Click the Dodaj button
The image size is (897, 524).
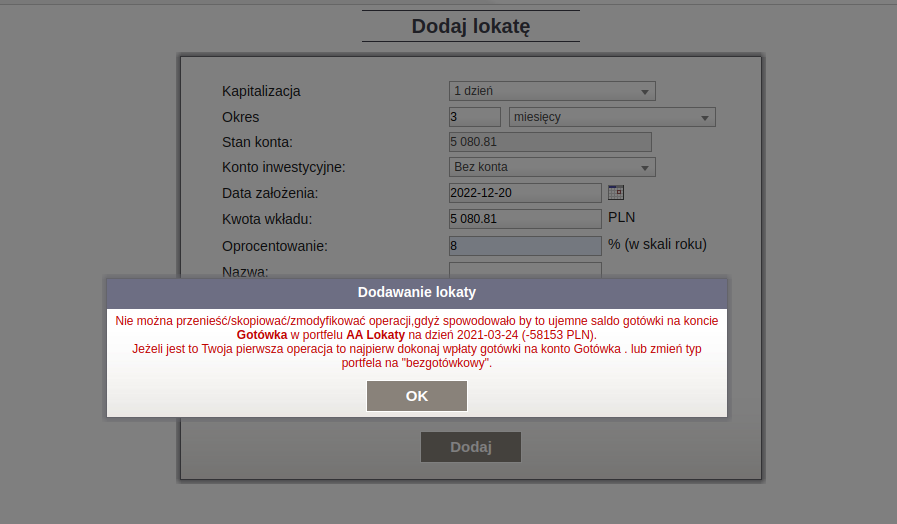pyautogui.click(x=471, y=447)
